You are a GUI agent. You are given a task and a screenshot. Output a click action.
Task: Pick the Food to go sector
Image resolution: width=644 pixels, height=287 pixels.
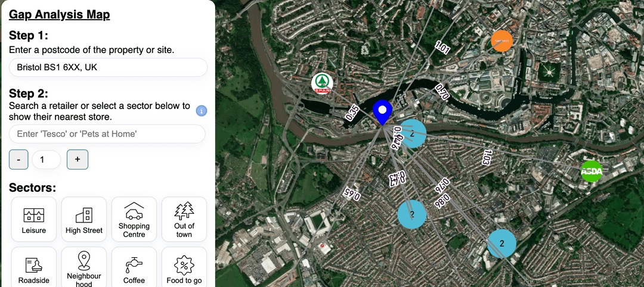[184, 267]
